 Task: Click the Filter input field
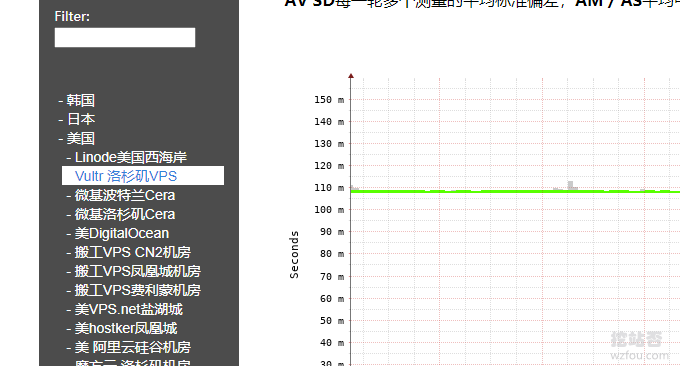125,37
